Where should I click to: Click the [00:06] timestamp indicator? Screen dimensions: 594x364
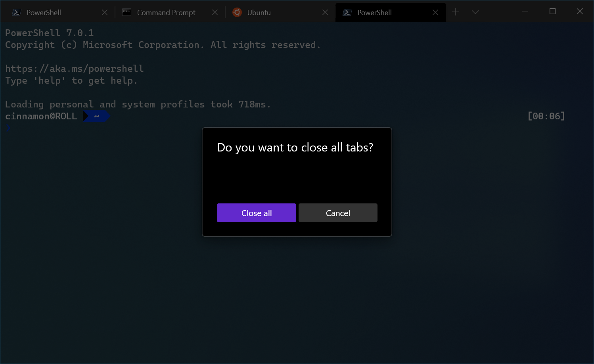(546, 116)
